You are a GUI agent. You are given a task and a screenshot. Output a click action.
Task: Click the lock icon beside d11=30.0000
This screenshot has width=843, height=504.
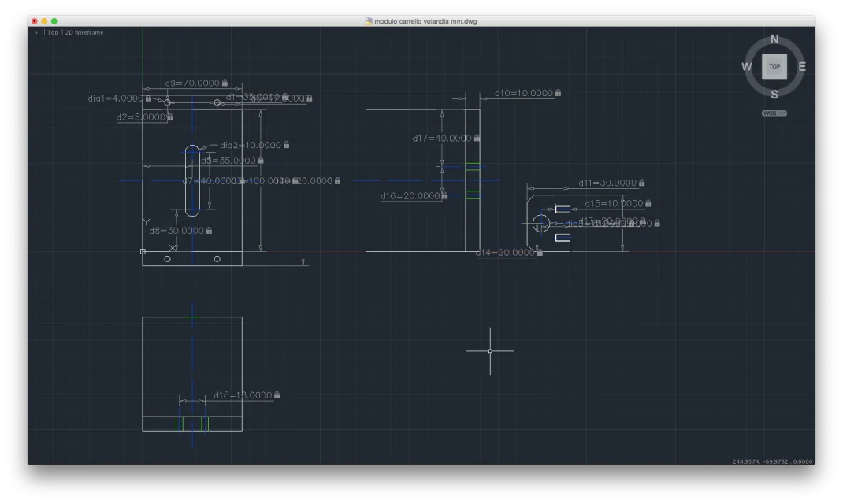(642, 183)
